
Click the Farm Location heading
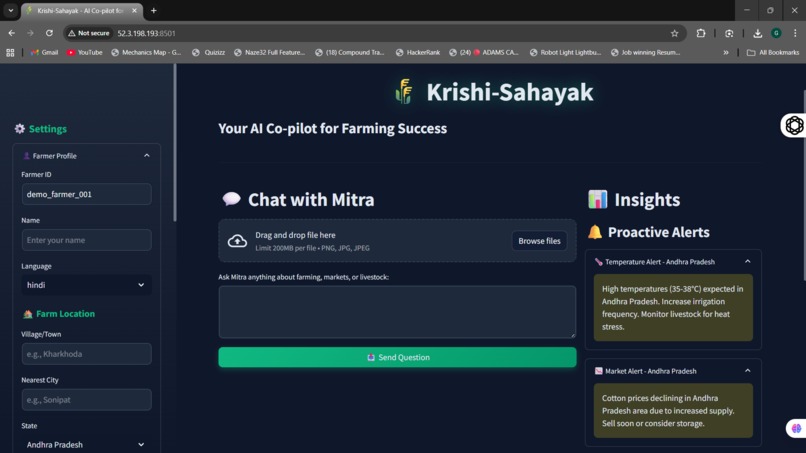tap(65, 314)
